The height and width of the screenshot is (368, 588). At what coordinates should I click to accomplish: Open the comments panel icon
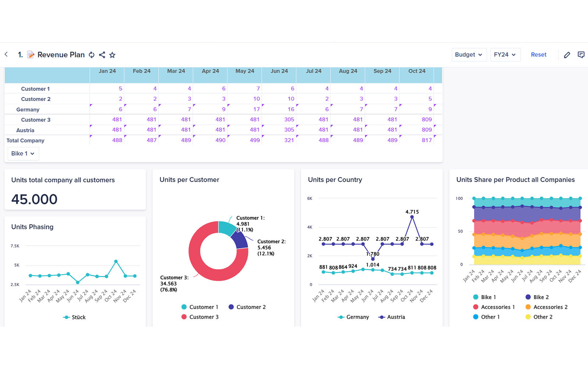[x=581, y=55]
